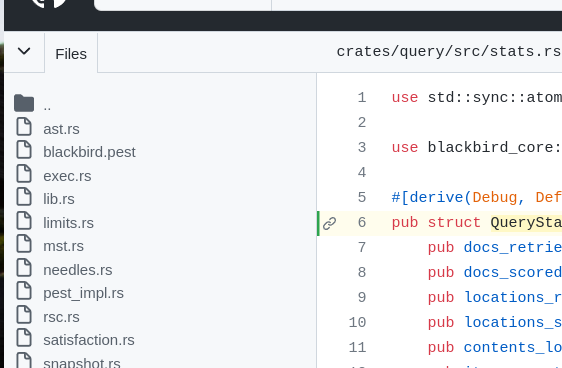Open lib.rs file
This screenshot has width=562, height=368.
(59, 199)
